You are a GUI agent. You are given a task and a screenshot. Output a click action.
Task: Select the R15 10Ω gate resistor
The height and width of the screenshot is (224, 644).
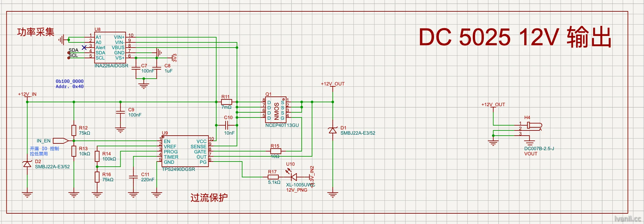click(x=276, y=151)
